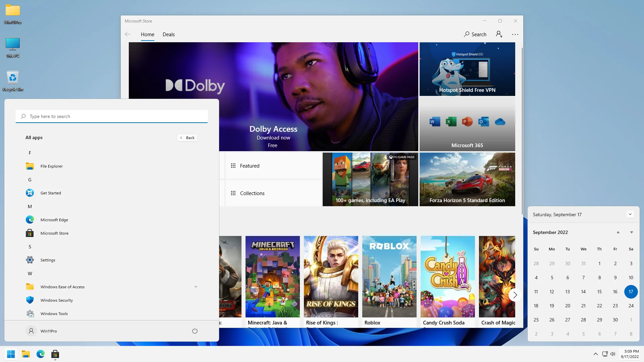This screenshot has height=362, width=644.
Task: Open the account sign-in person icon
Action: click(499, 34)
